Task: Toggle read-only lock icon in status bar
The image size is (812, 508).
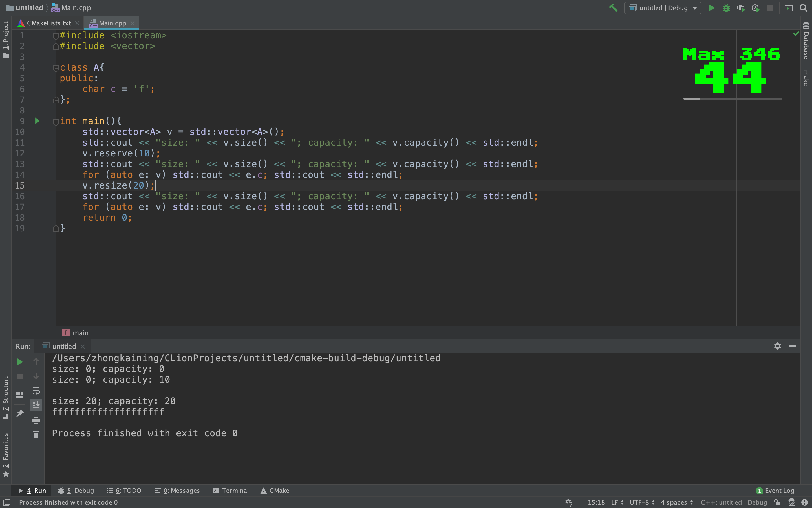Action: pos(777,502)
